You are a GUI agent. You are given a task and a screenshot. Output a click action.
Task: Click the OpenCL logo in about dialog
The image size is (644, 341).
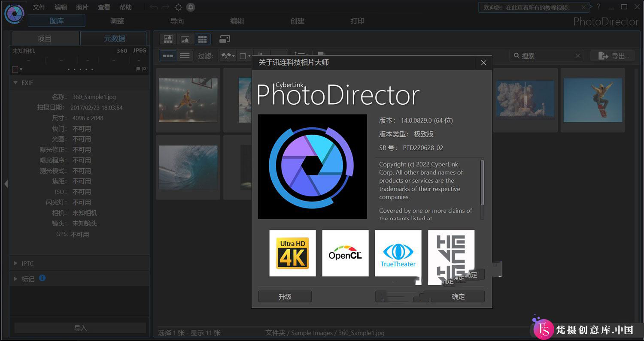click(x=345, y=253)
